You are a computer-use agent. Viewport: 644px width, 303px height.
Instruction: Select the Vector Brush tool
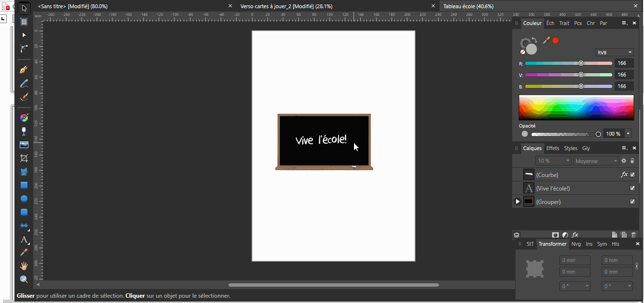[x=24, y=97]
